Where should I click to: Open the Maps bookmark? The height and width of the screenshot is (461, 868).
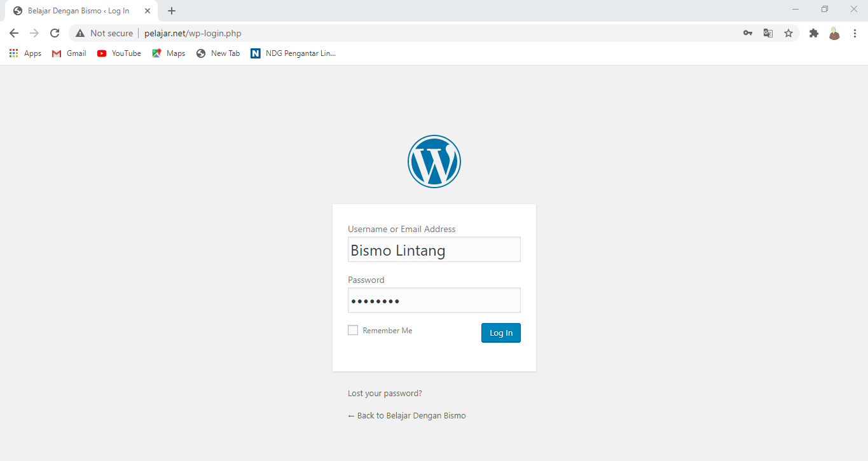click(169, 53)
